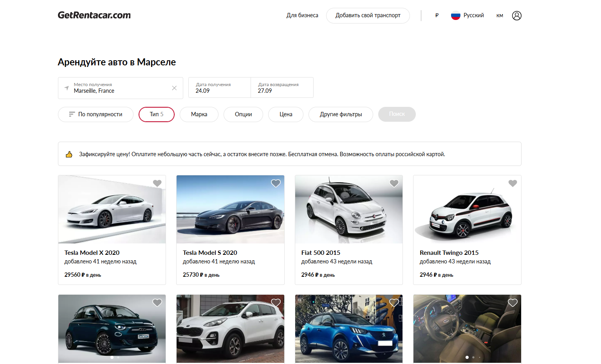Screen dimensions: 601x364
Task: Add Tesla Model S 2020 to favorites
Action: pos(276,183)
